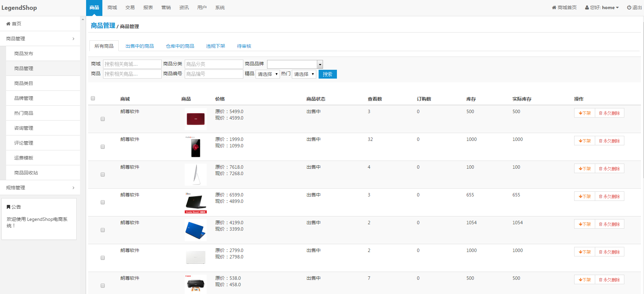Open 评论管理 in the sidebar
This screenshot has width=644, height=294.
(43, 143)
